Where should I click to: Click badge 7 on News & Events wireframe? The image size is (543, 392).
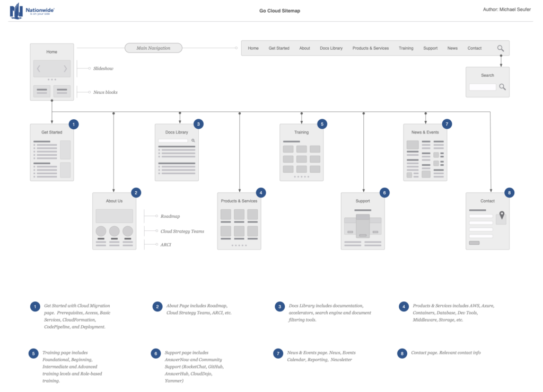(x=446, y=124)
